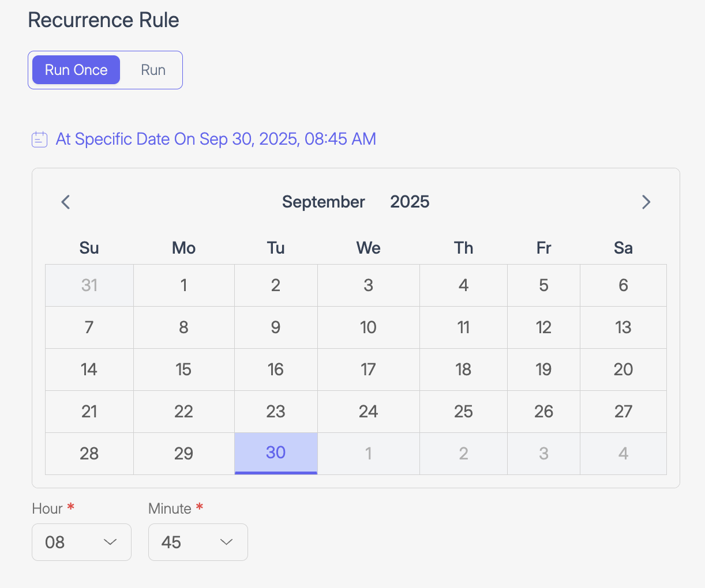Select September 30 on calendar
This screenshot has width=705, height=588.
[x=276, y=453]
